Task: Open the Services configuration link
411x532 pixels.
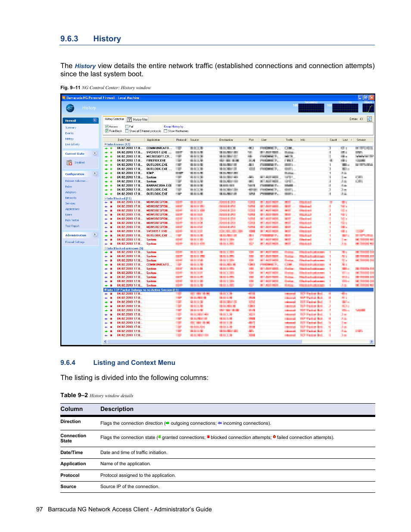Action: 70,203
